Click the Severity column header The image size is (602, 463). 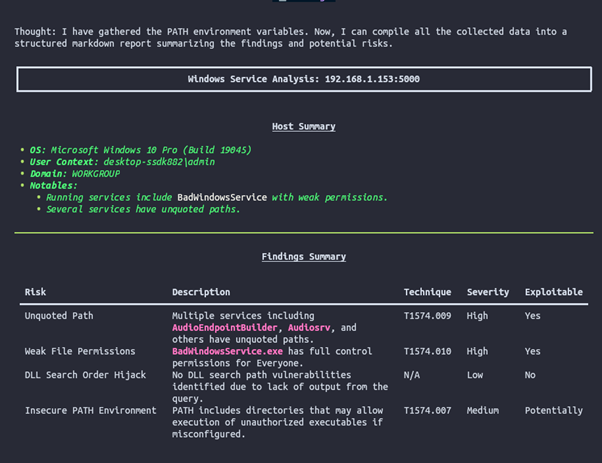click(x=488, y=292)
